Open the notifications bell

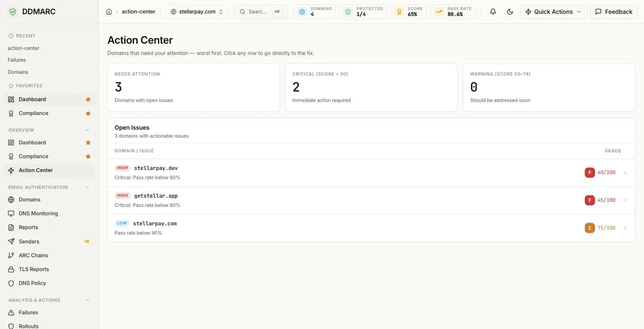click(493, 12)
